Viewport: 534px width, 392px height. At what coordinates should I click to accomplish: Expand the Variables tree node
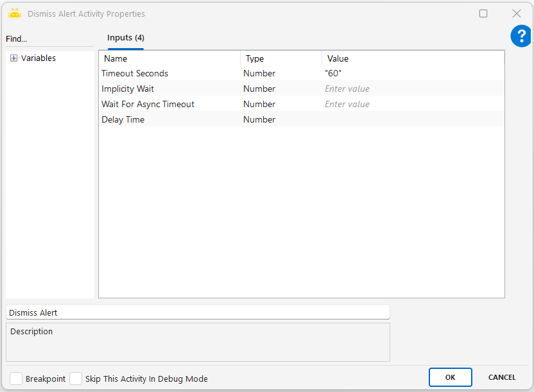(13, 58)
